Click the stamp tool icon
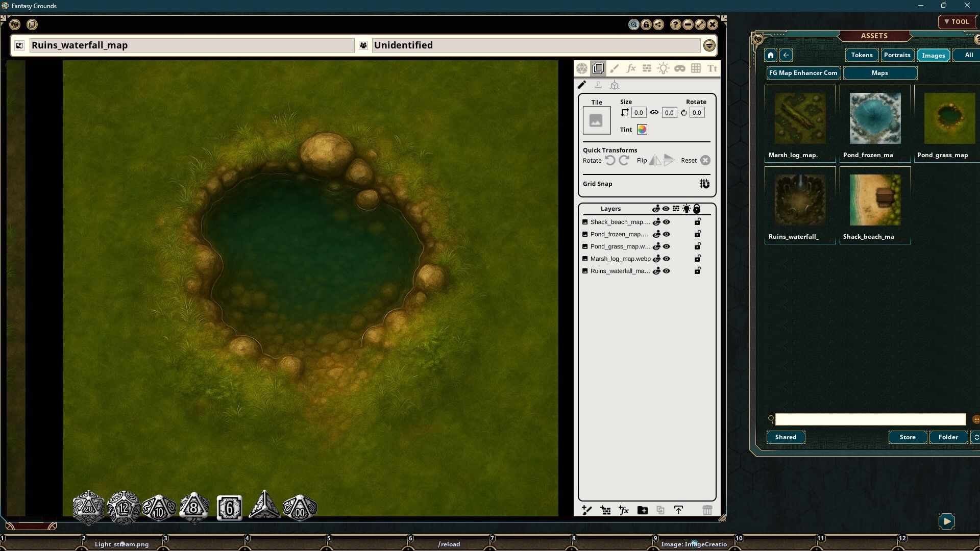Screen dimensions: 980x551 tap(598, 85)
